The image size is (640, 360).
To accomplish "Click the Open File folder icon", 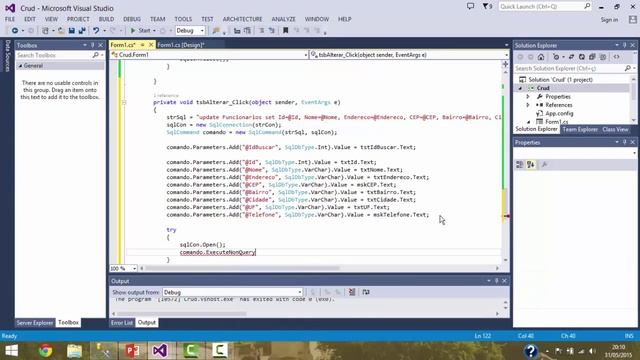I will coord(61,31).
